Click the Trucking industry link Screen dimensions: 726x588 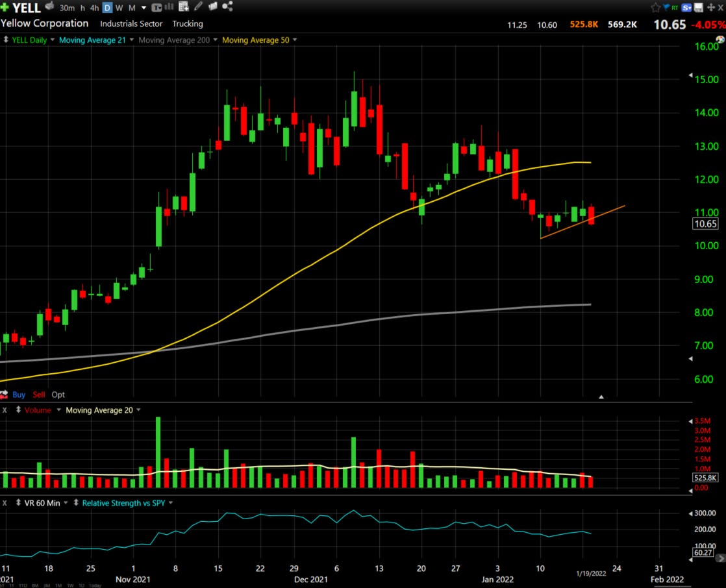[188, 23]
